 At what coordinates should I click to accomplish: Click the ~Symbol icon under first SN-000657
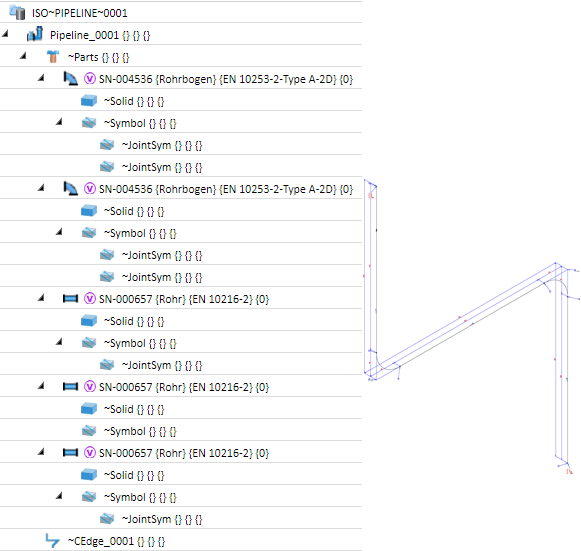tap(89, 343)
